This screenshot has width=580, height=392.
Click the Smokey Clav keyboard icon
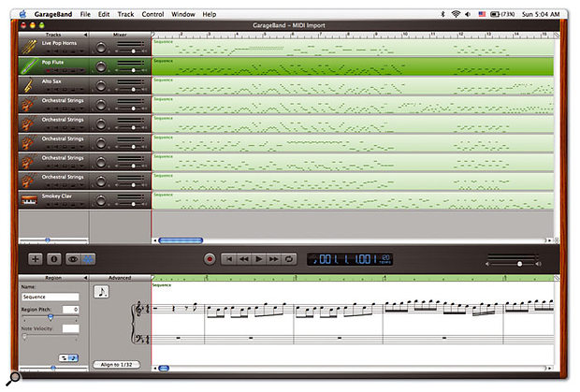point(29,200)
